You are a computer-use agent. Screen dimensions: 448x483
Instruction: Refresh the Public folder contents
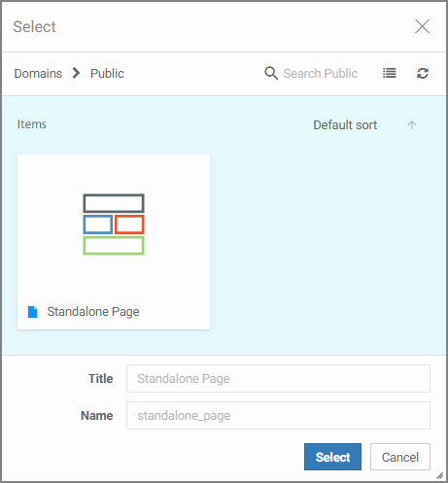pos(423,73)
